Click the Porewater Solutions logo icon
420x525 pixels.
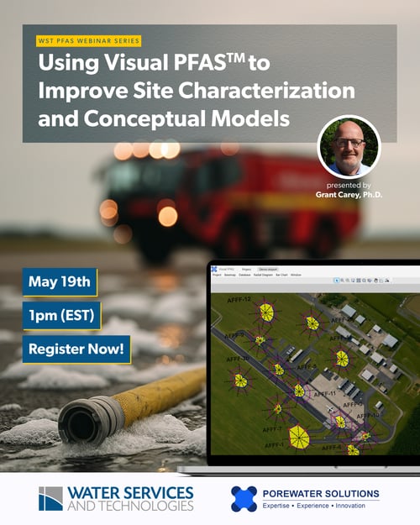pyautogui.click(x=244, y=499)
